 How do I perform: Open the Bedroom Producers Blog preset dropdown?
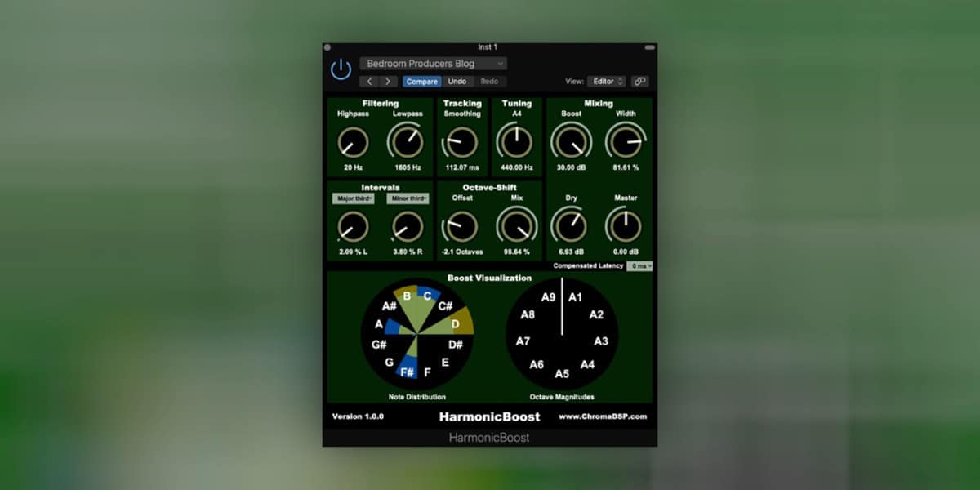pos(433,64)
